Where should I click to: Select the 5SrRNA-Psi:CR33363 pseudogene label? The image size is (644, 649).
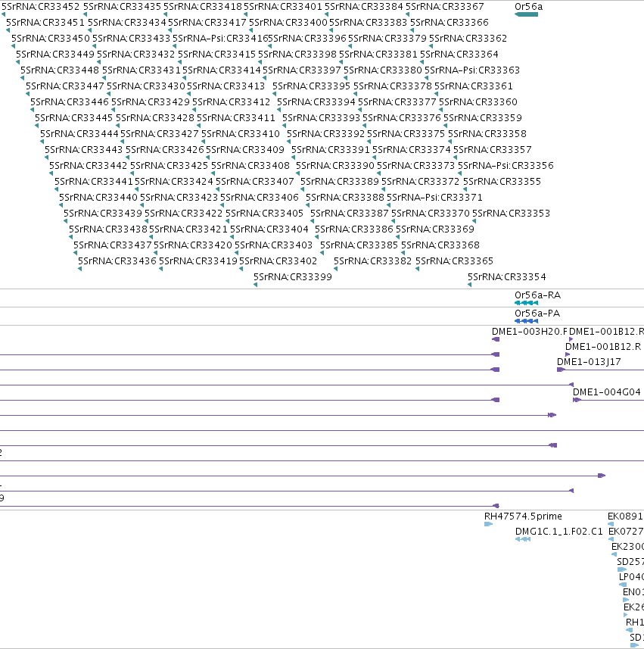[472, 70]
